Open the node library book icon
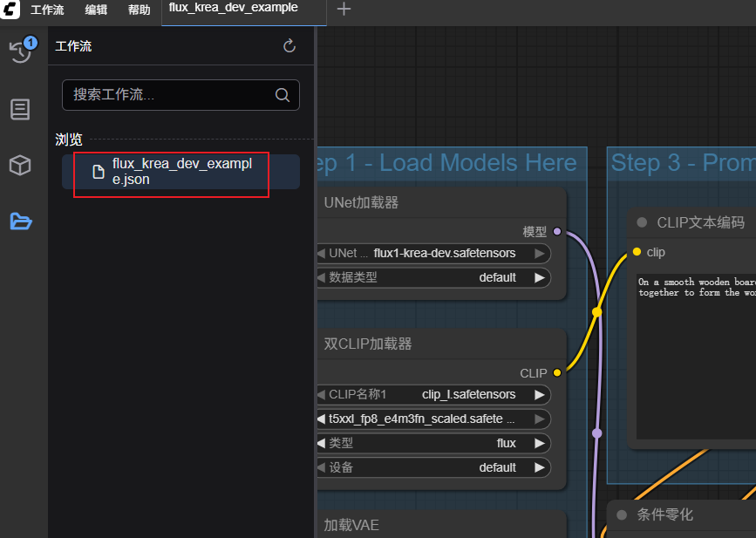 [20, 109]
